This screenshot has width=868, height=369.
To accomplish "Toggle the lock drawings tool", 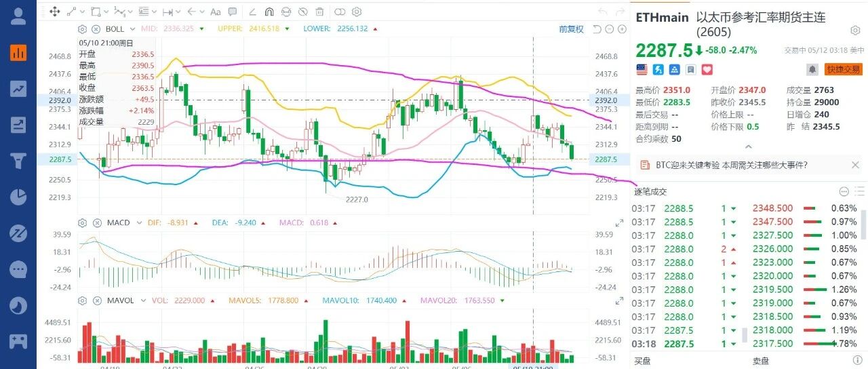I will tap(286, 12).
